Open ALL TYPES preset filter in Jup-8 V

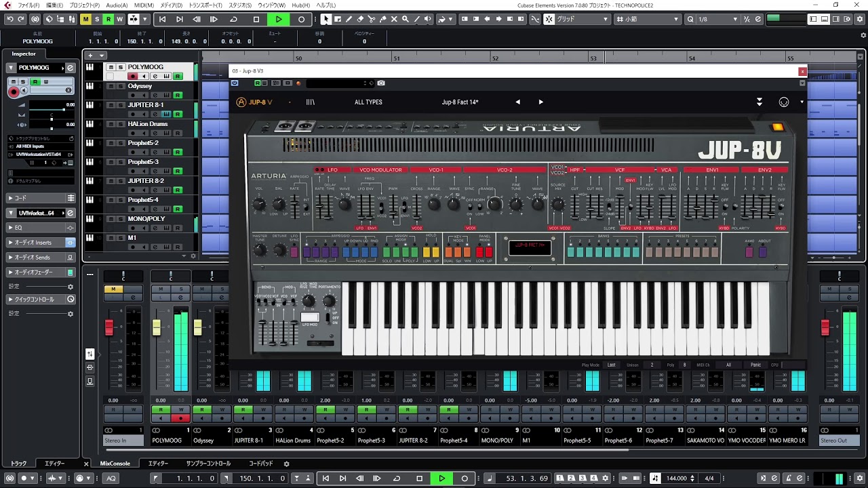[368, 102]
